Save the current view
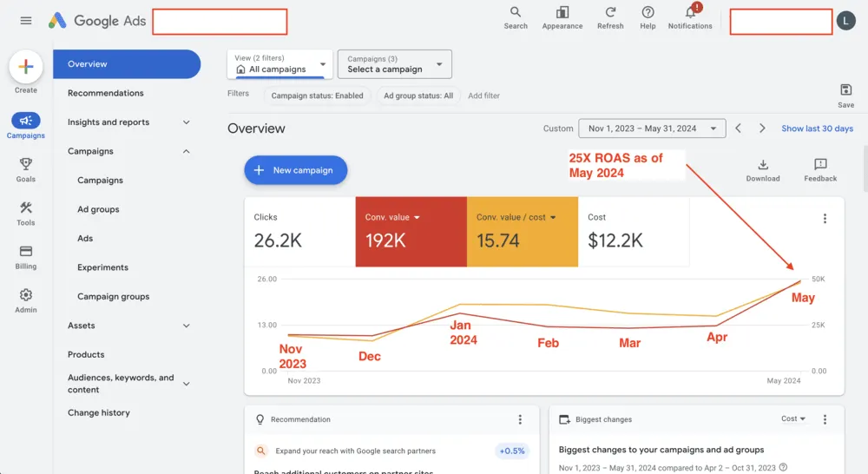Screen dimensions: 868x474 pos(845,95)
